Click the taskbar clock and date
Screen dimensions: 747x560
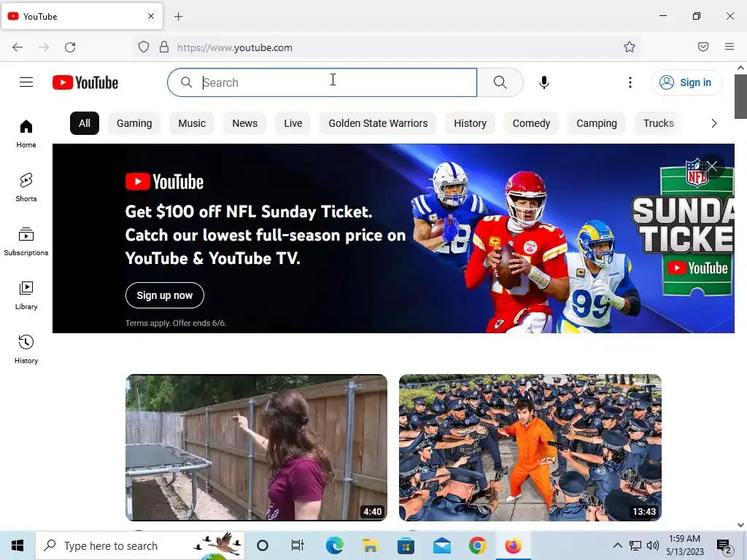[684, 545]
